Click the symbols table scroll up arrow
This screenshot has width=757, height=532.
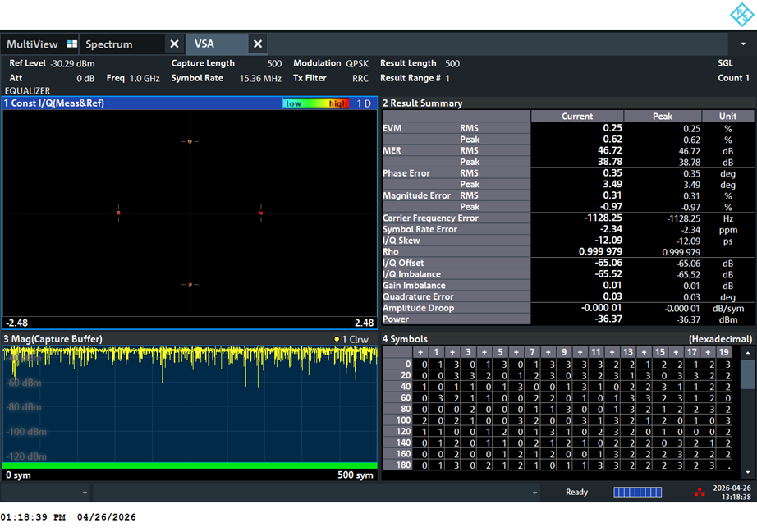[x=747, y=353]
